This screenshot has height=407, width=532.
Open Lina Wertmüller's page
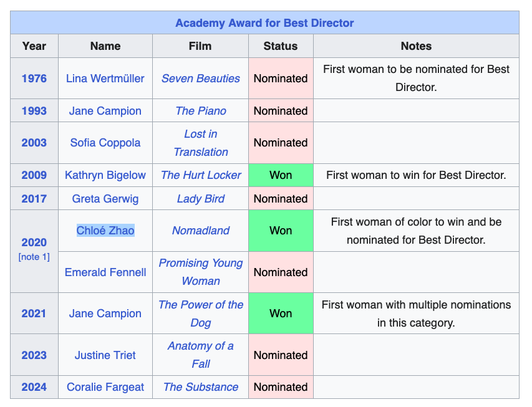tap(105, 79)
